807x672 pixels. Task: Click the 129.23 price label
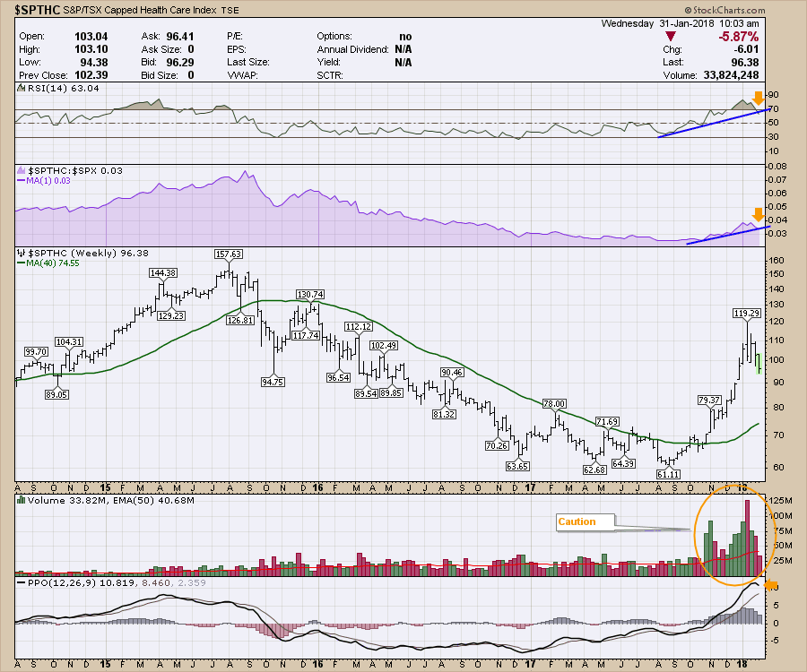pyautogui.click(x=171, y=315)
